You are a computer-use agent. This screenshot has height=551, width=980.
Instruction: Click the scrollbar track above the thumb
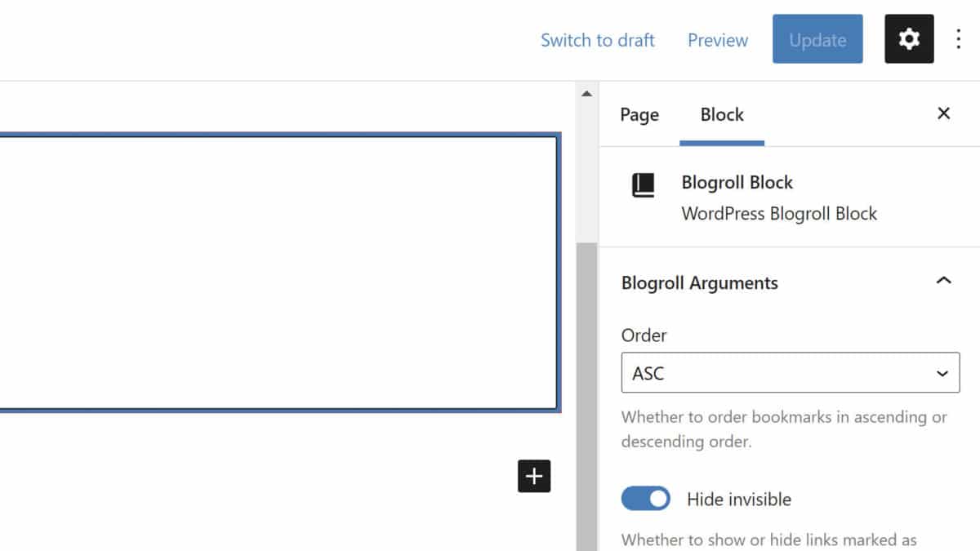586,171
